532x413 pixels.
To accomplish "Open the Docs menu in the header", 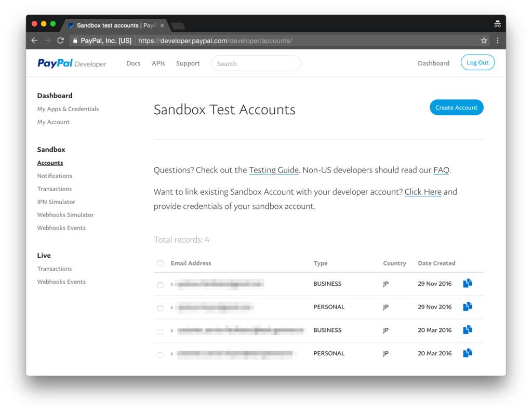I will (134, 63).
